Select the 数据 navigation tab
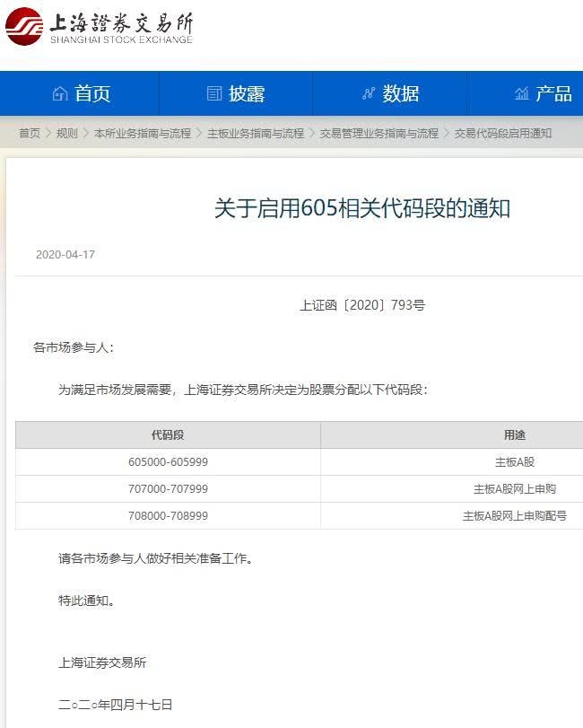Viewport: 583px width, 728px height. click(x=401, y=93)
